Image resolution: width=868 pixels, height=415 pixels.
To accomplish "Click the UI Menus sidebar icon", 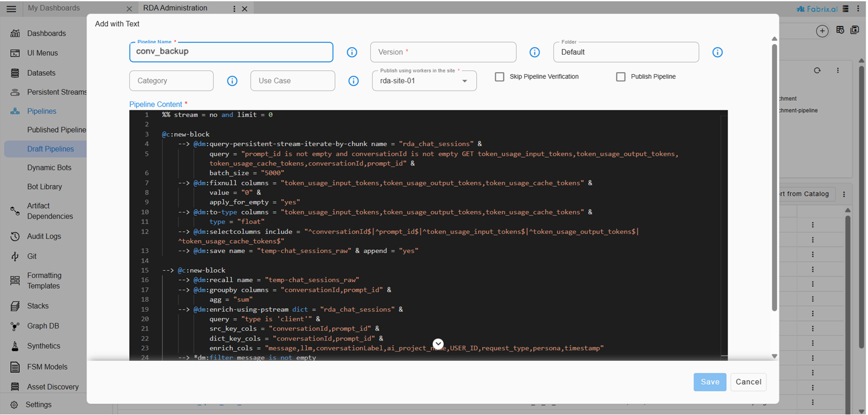I will coord(15,53).
